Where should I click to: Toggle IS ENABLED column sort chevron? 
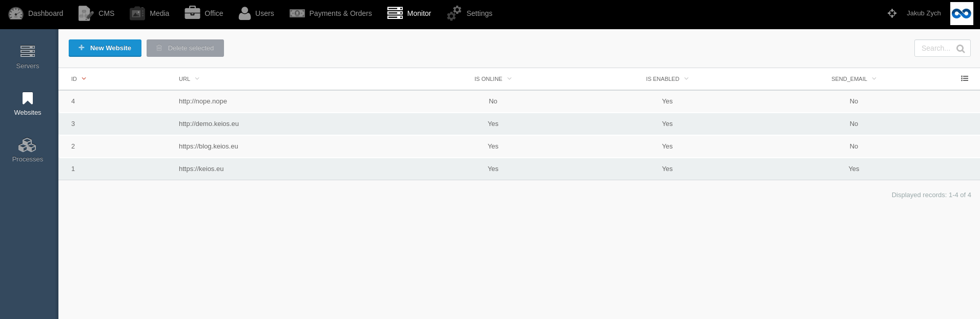tap(686, 78)
